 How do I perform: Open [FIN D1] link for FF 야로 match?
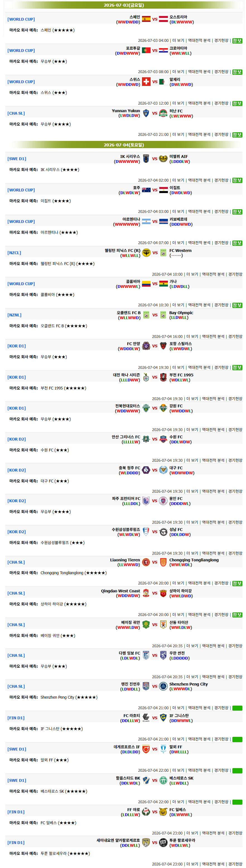[x=16, y=812]
